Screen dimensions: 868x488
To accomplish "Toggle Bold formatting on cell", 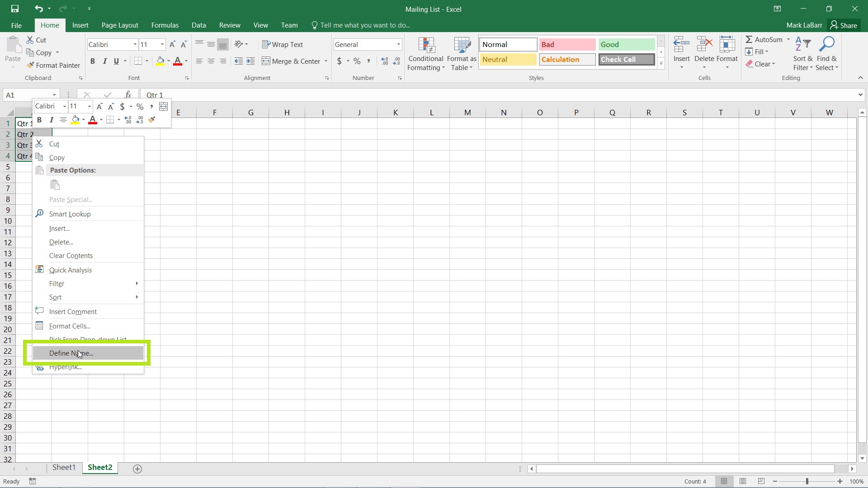I will tap(39, 119).
